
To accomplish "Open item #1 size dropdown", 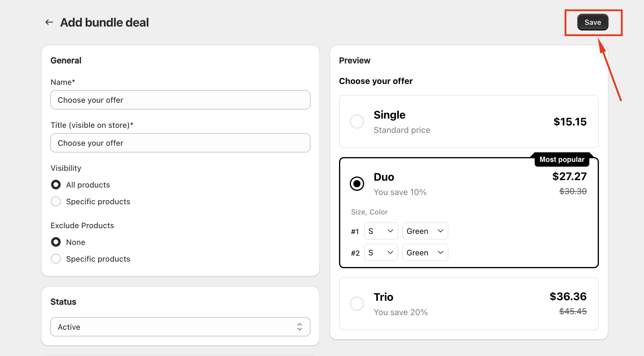I will [381, 231].
